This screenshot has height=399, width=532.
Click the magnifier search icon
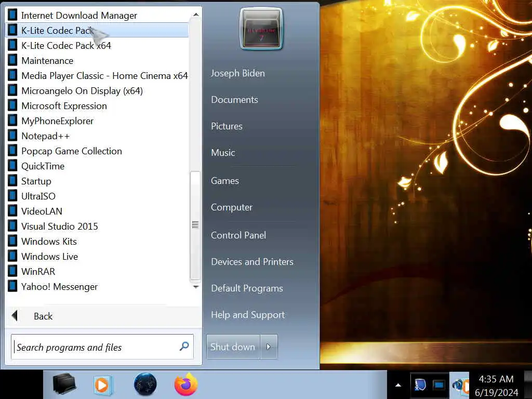pyautogui.click(x=184, y=347)
